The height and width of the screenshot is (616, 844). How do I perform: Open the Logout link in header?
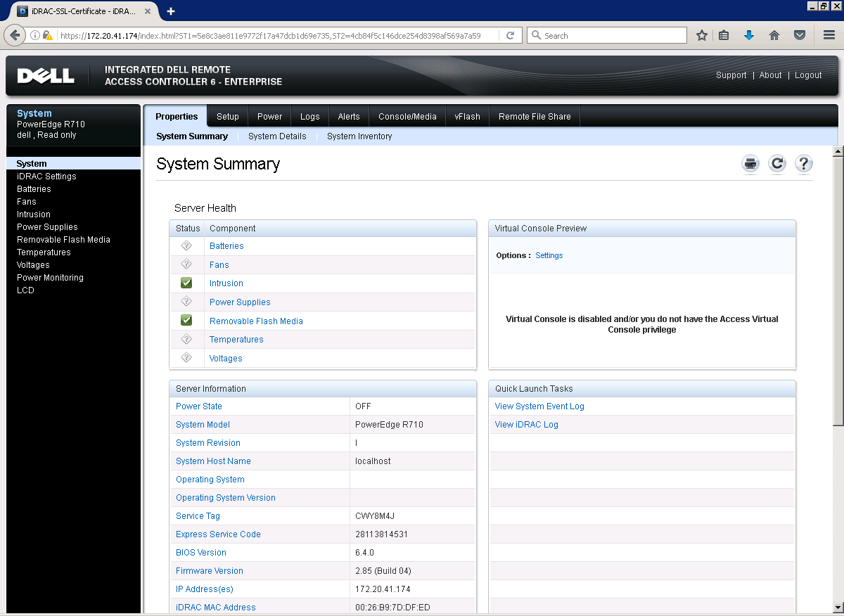tap(807, 75)
